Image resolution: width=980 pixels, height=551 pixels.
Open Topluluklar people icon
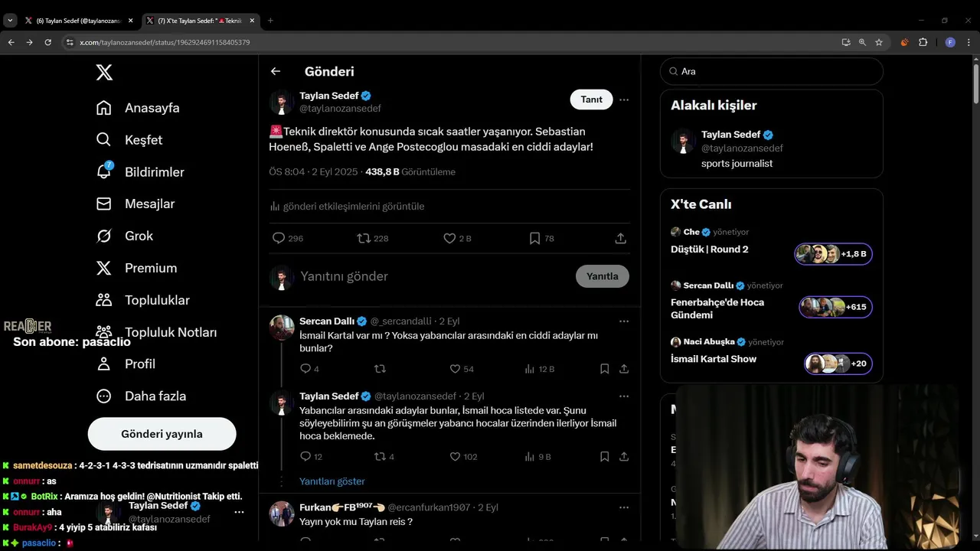[x=104, y=300]
